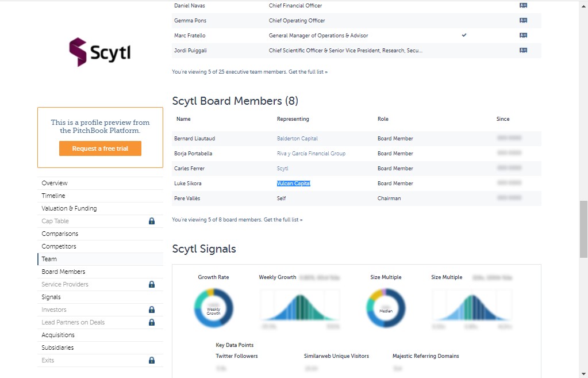Click Similarweb Unique Visitors label
This screenshot has width=588, height=378.
336,356
